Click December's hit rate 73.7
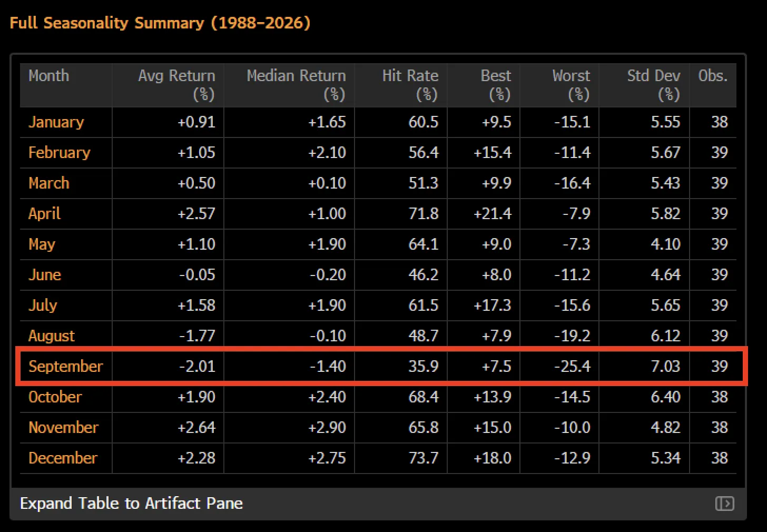 pyautogui.click(x=424, y=458)
